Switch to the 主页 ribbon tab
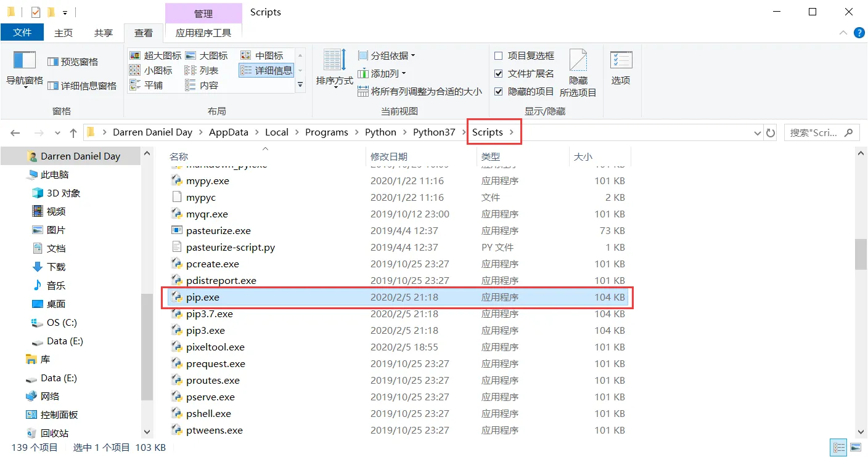 [63, 33]
